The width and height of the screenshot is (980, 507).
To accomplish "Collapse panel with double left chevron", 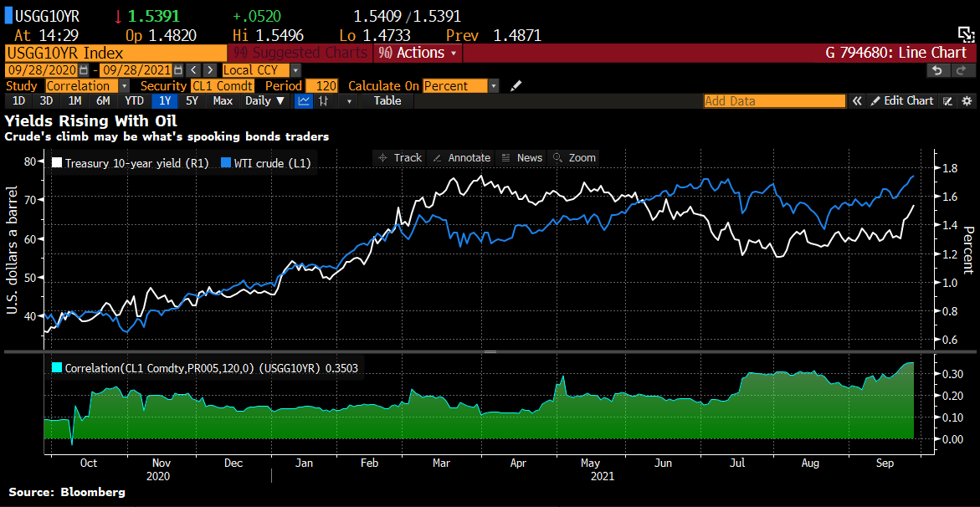I will [857, 101].
